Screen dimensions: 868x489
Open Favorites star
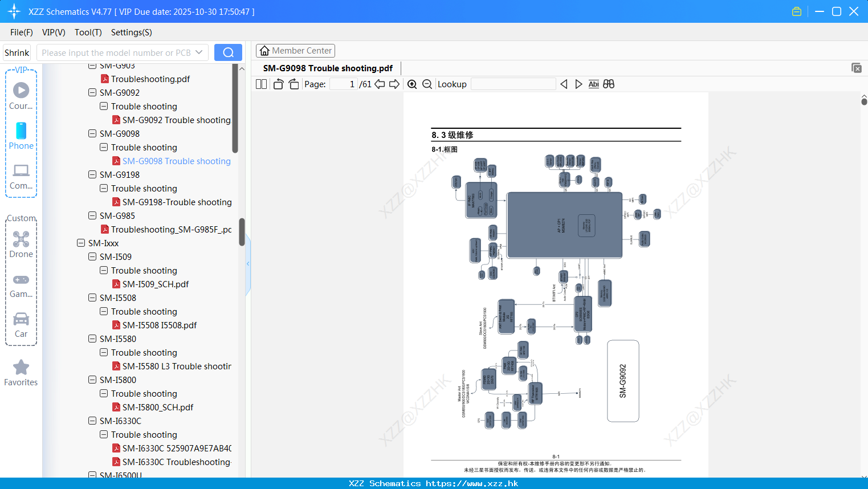(21, 373)
